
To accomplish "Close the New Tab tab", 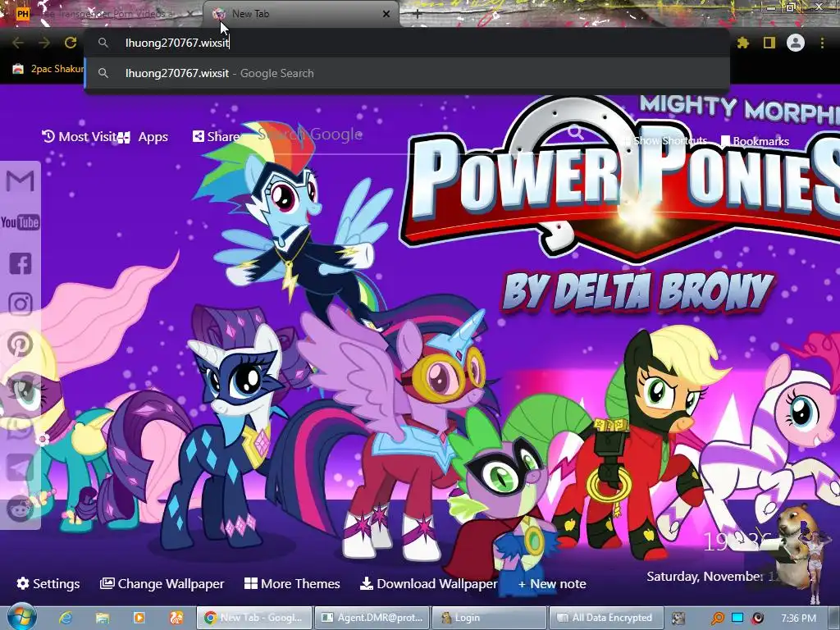I will 386,14.
